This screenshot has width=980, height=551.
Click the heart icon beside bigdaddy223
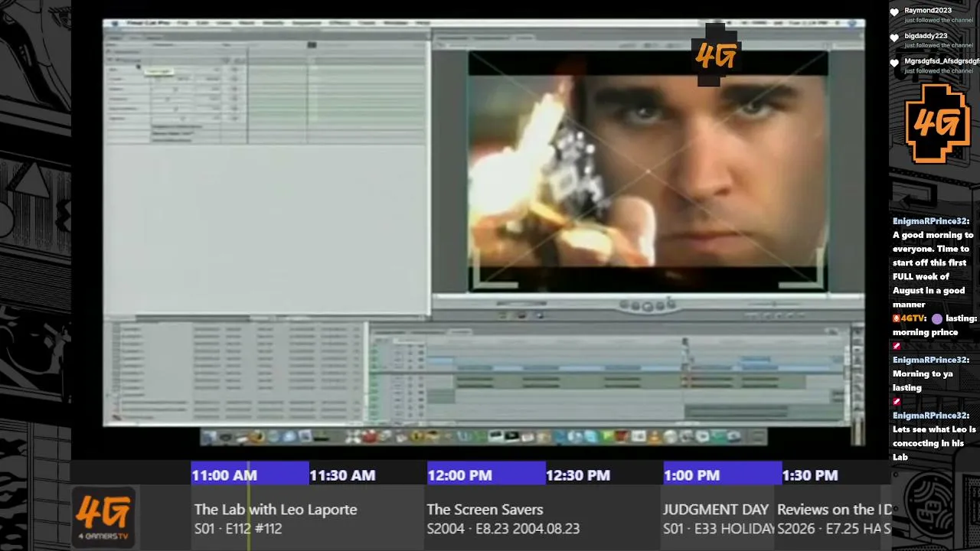click(894, 37)
